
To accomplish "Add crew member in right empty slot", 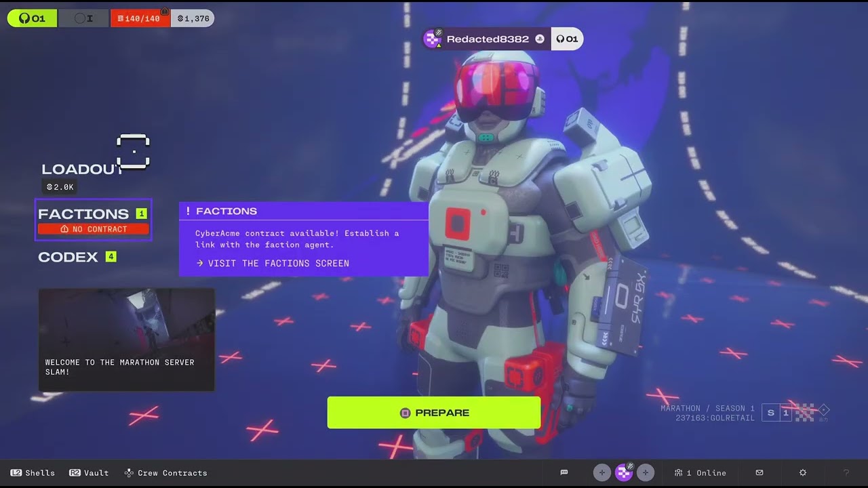I will point(646,472).
